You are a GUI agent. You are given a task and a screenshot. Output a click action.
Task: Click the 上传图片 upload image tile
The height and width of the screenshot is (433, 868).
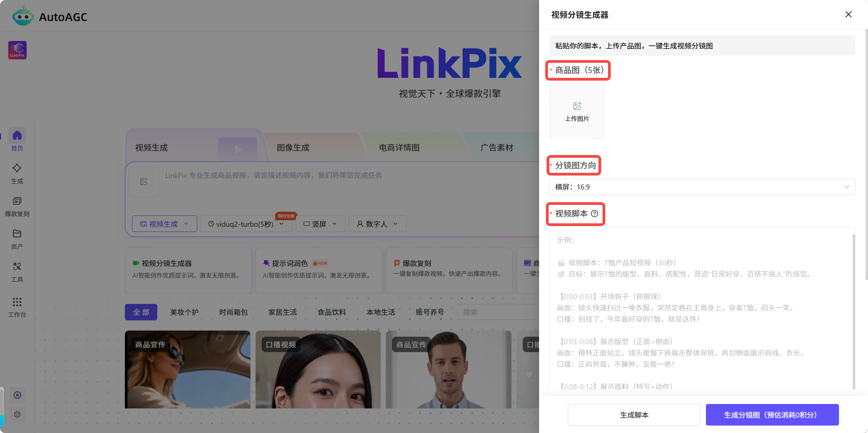pyautogui.click(x=577, y=111)
